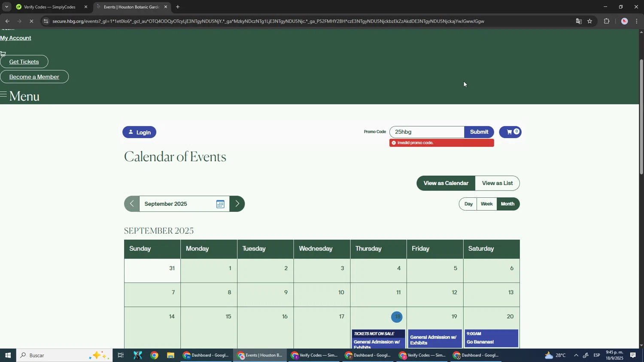The height and width of the screenshot is (362, 644).
Task: Open the date picker calendar icon
Action: click(220, 204)
